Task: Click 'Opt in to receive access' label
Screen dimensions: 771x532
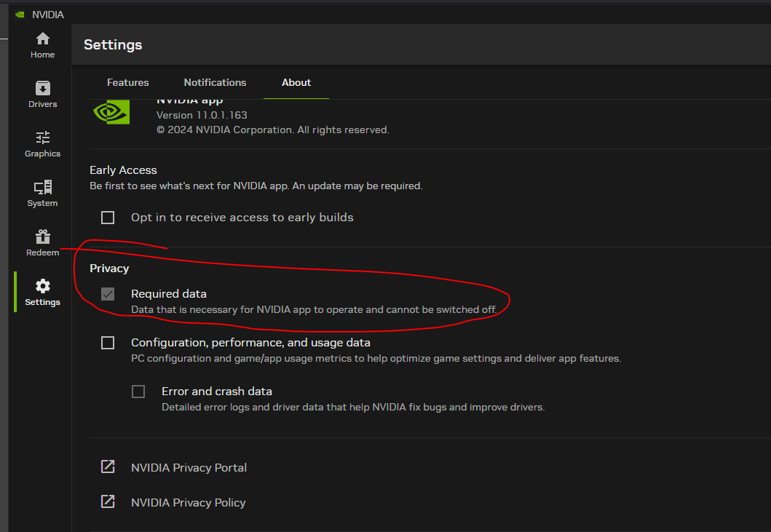Action: click(x=242, y=218)
